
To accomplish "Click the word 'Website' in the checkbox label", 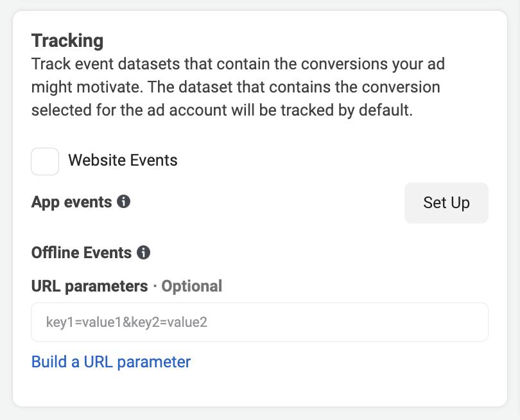I will pyautogui.click(x=96, y=160).
